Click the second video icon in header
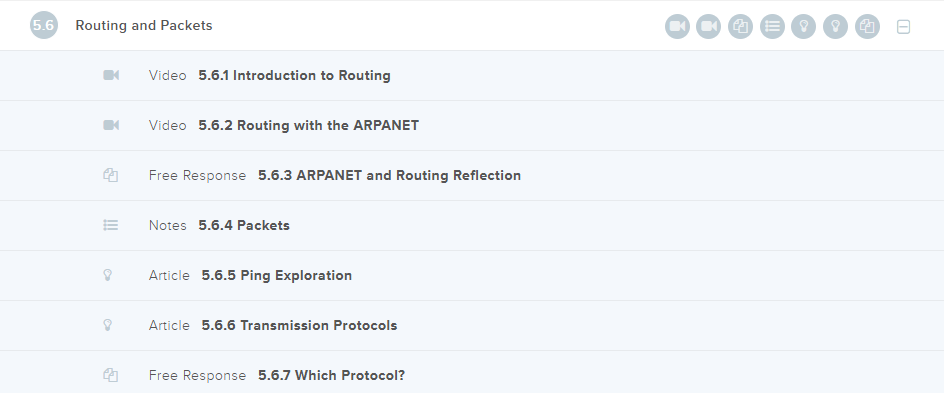This screenshot has width=944, height=393. click(709, 26)
